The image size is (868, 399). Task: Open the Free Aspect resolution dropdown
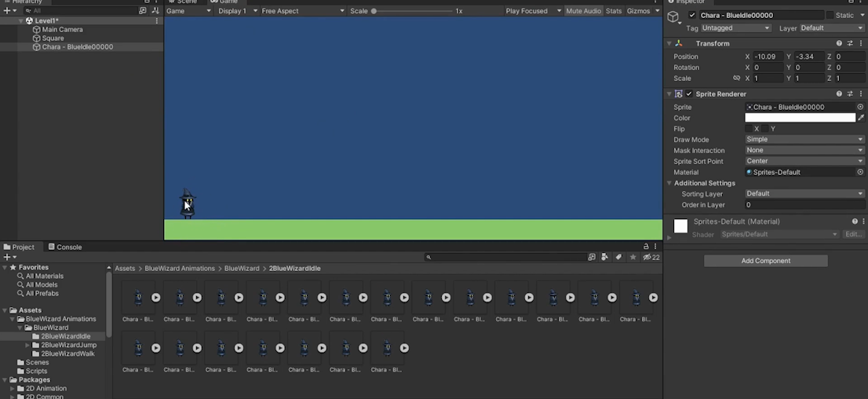click(x=303, y=10)
